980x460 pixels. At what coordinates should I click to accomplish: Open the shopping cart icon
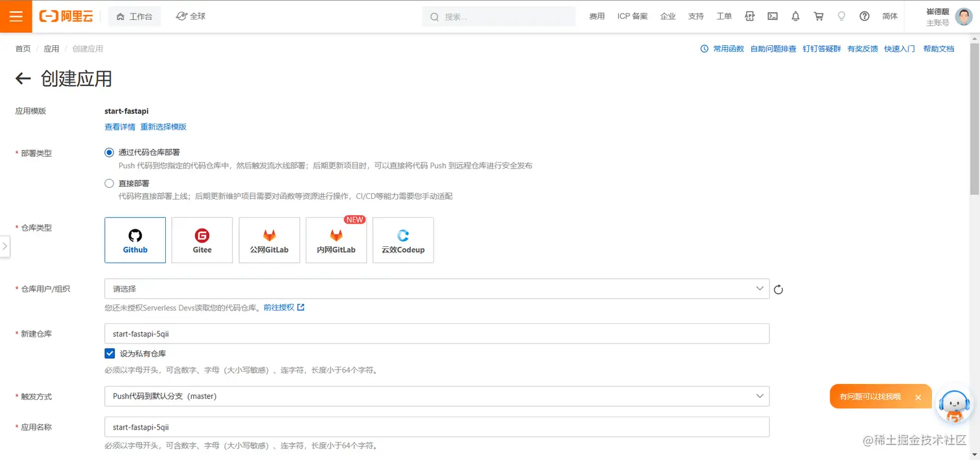[x=819, y=16]
